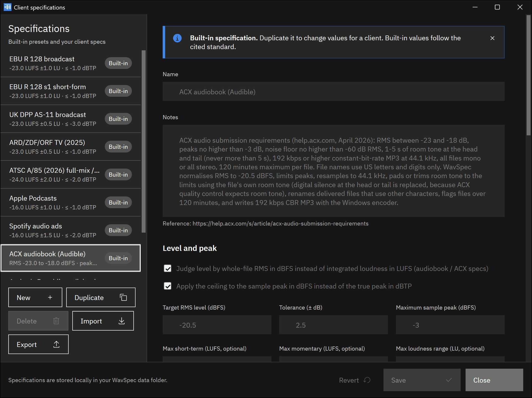Click the Duplicate button

[x=101, y=297]
